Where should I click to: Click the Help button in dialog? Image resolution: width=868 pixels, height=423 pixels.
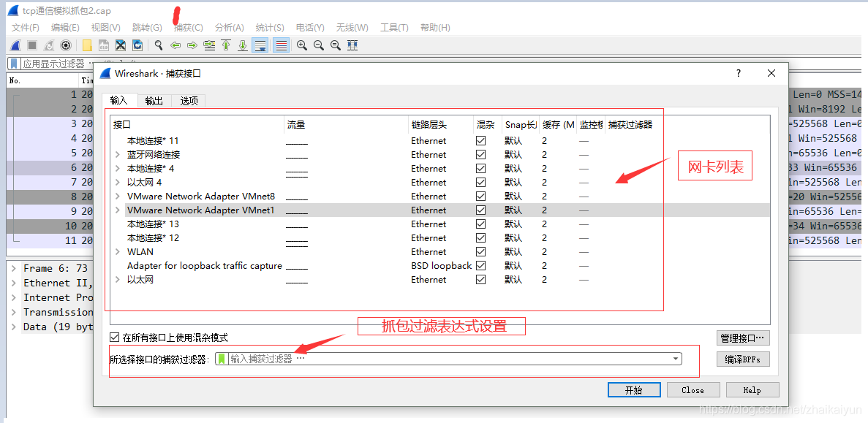click(x=752, y=390)
